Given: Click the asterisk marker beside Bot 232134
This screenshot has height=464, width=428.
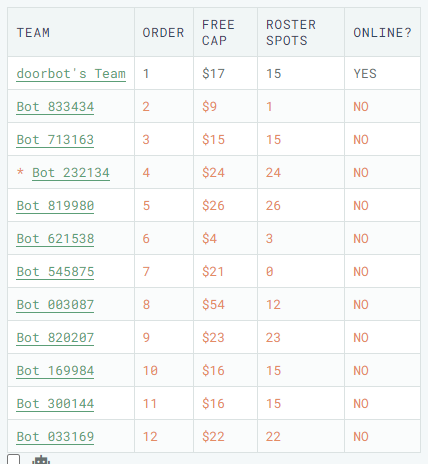Looking at the screenshot, I should [x=20, y=172].
